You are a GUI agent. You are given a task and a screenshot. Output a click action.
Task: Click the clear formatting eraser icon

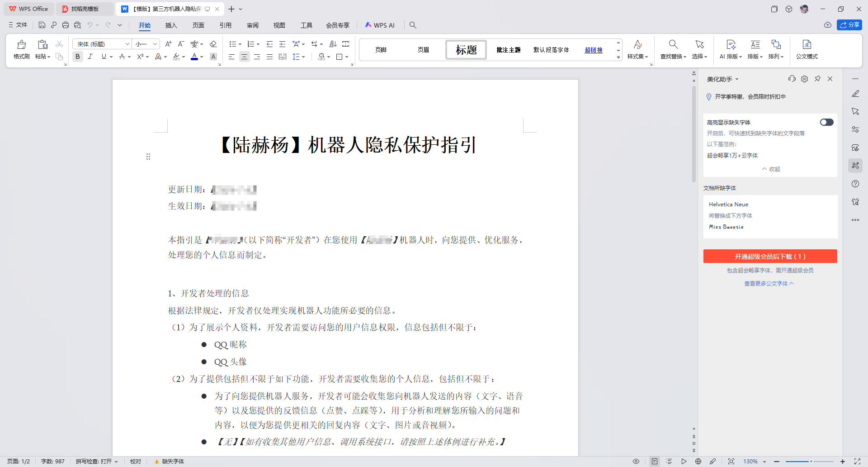coord(213,44)
